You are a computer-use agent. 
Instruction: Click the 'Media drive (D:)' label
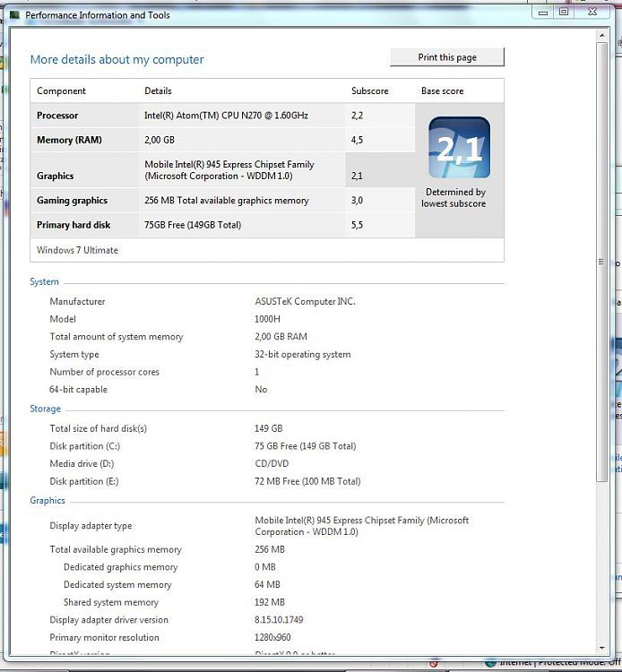click(82, 464)
